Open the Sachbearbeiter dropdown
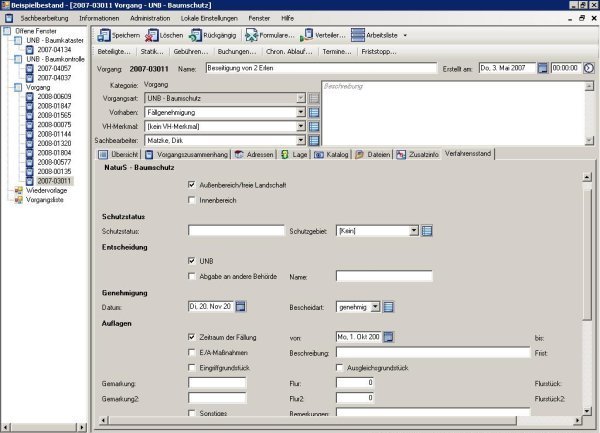This screenshot has height=433, width=600. click(301, 140)
